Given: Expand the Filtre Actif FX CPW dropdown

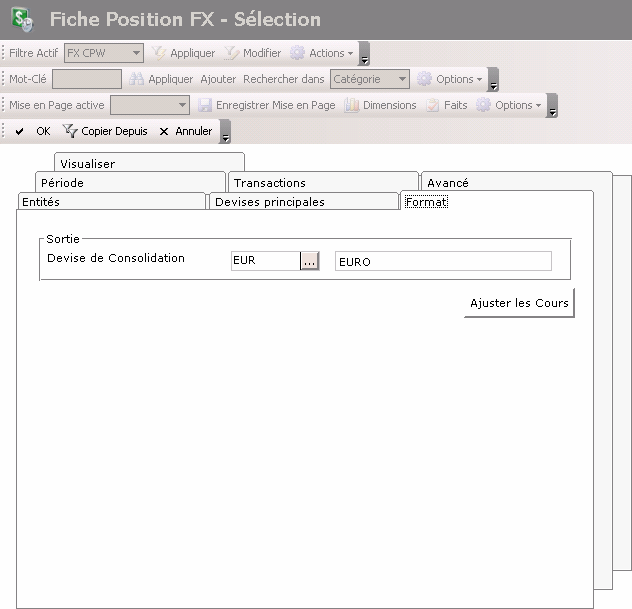Looking at the screenshot, I should point(136,53).
